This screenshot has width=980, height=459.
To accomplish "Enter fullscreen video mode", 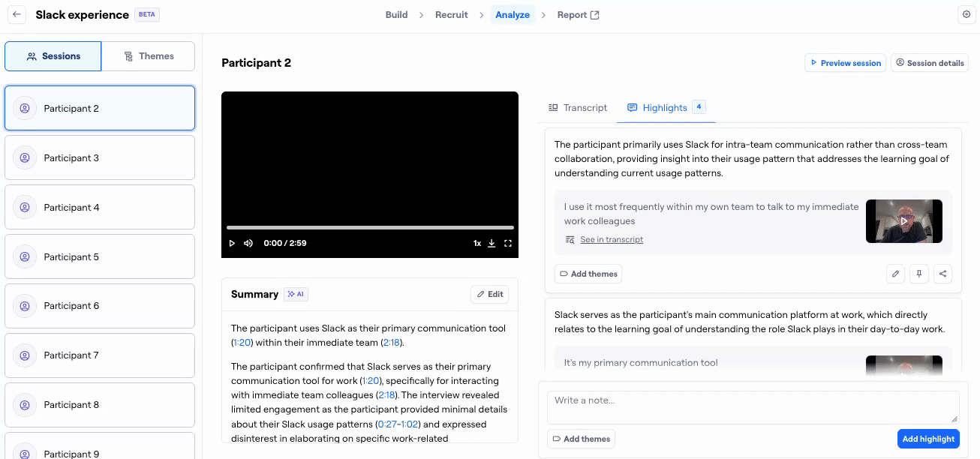I will (x=508, y=243).
